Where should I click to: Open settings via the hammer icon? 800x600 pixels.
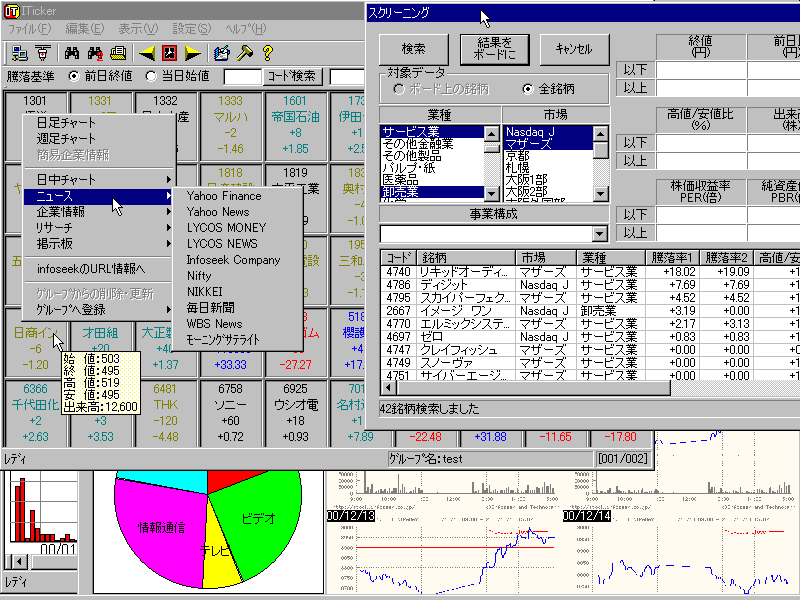tap(244, 53)
